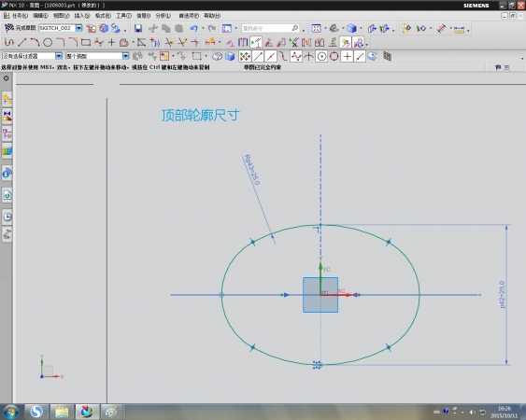The width and height of the screenshot is (526, 420).
Task: Select the Chamfer tool
Action: click(x=73, y=43)
